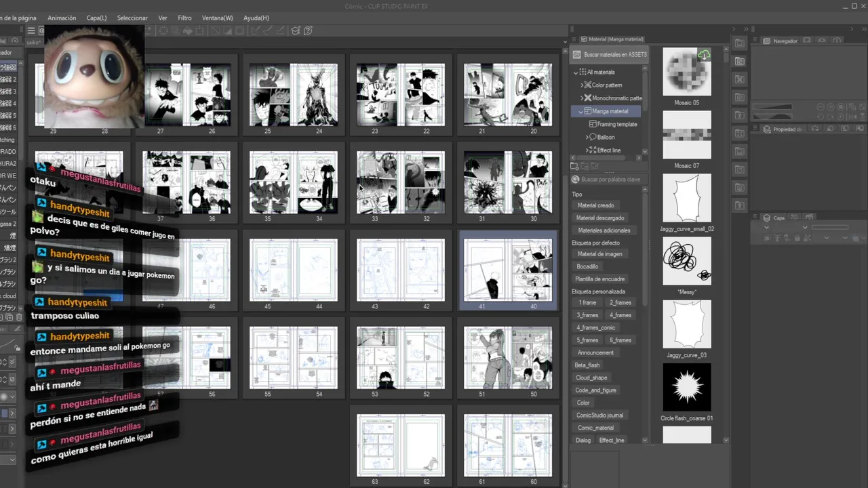The width and height of the screenshot is (868, 488).
Task: Click the keyword search field
Action: [610, 180]
